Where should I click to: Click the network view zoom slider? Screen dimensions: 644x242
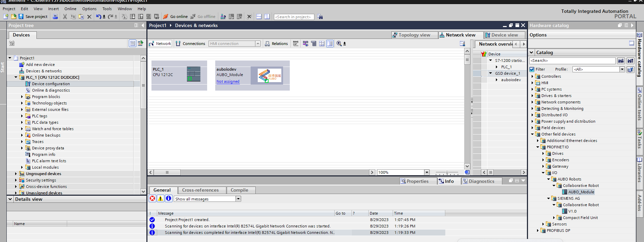pyautogui.click(x=447, y=172)
